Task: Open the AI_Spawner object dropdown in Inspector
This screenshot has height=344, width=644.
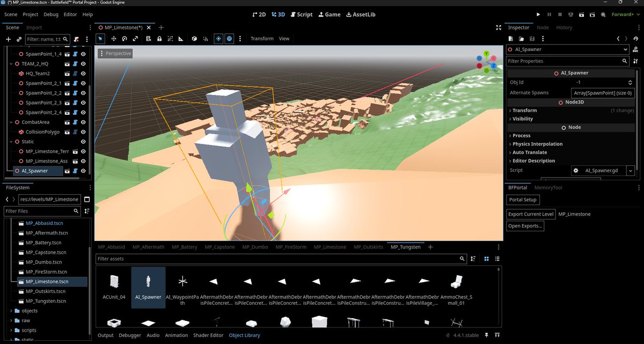Action: click(x=568, y=49)
